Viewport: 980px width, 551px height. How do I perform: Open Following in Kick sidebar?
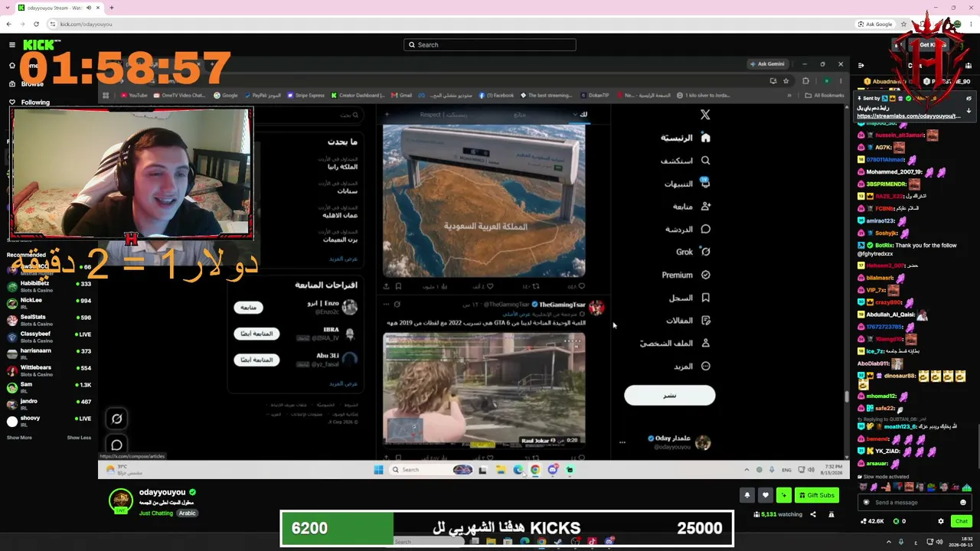click(x=29, y=102)
